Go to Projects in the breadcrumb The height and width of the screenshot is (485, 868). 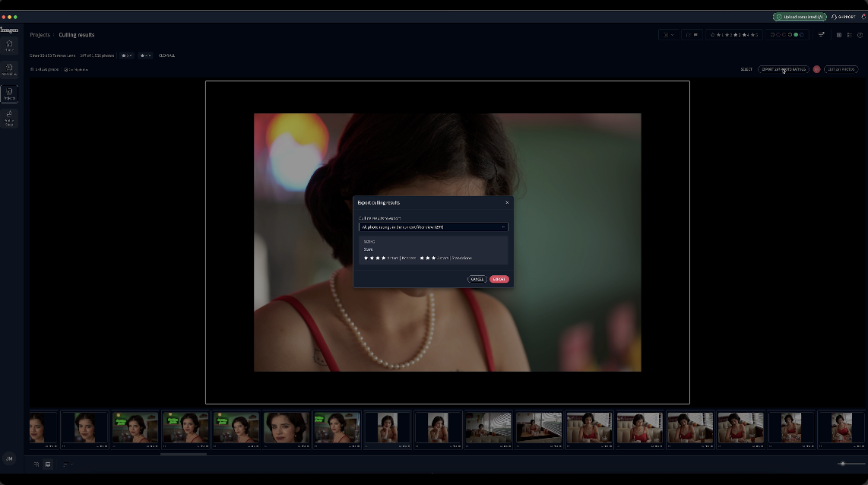pyautogui.click(x=40, y=35)
